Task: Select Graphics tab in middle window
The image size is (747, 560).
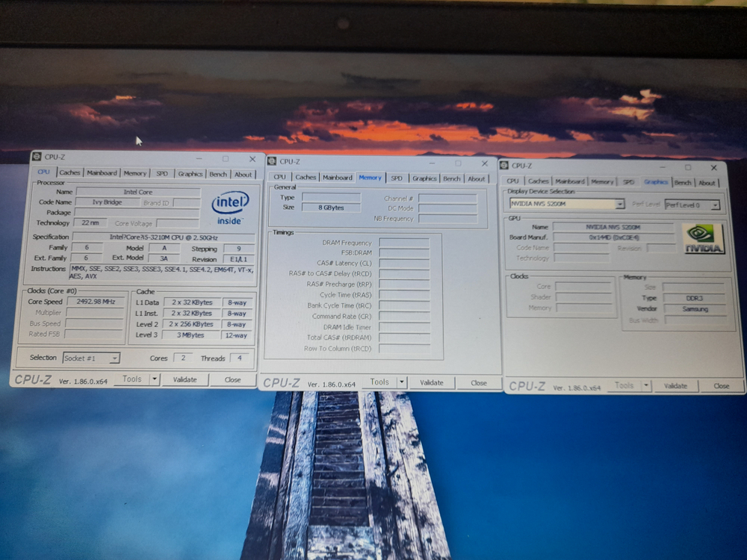Action: click(x=424, y=178)
